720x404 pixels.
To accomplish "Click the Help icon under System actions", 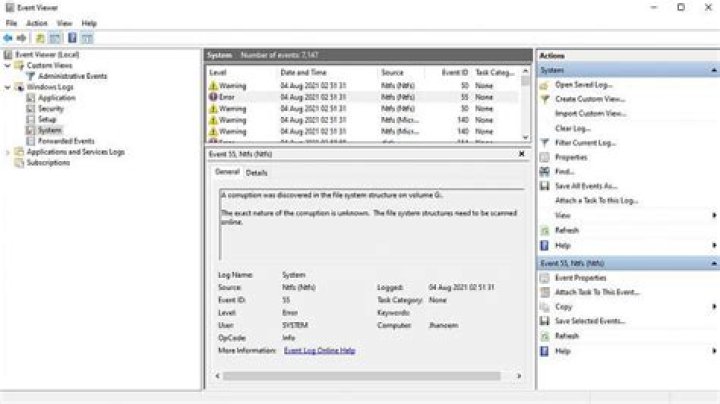I will (545, 246).
